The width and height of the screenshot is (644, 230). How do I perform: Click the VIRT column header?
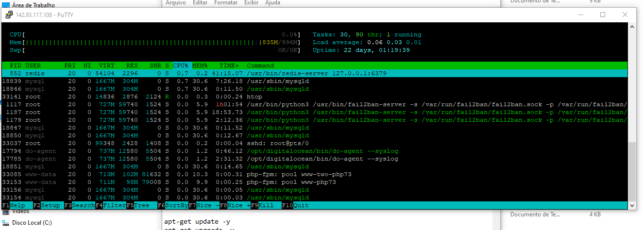tap(107, 66)
